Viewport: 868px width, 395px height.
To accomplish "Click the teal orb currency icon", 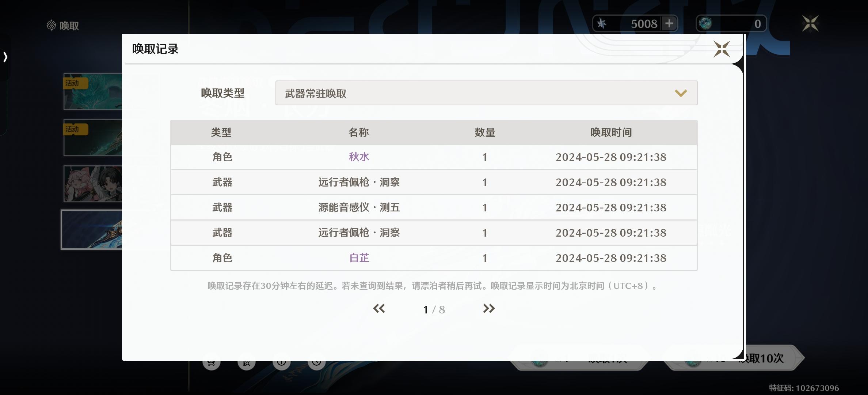I will 705,24.
